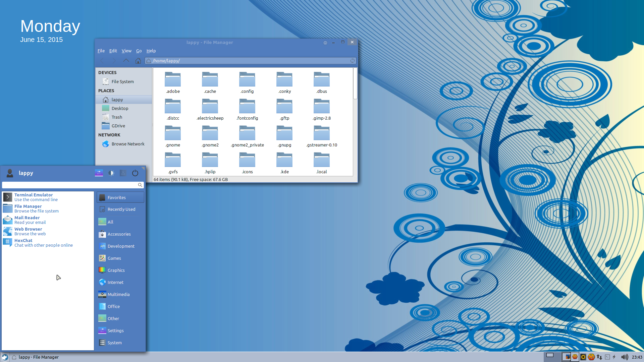The height and width of the screenshot is (362, 644).
Task: Select GDrive in Places sidebar
Action: coord(124,126)
